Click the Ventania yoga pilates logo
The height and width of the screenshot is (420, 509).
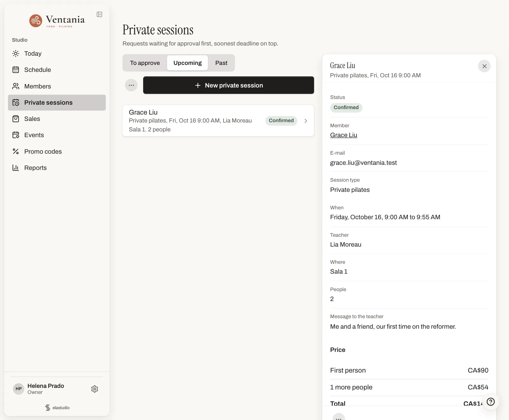57,21
